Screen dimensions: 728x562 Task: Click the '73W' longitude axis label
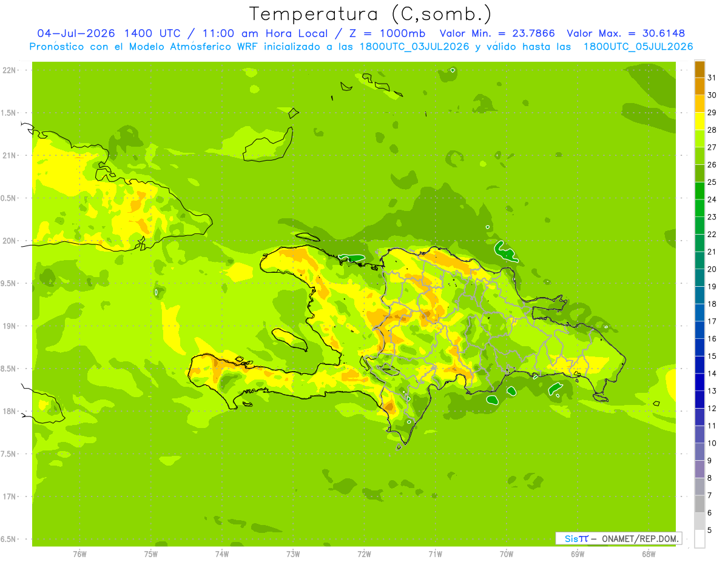tap(292, 554)
